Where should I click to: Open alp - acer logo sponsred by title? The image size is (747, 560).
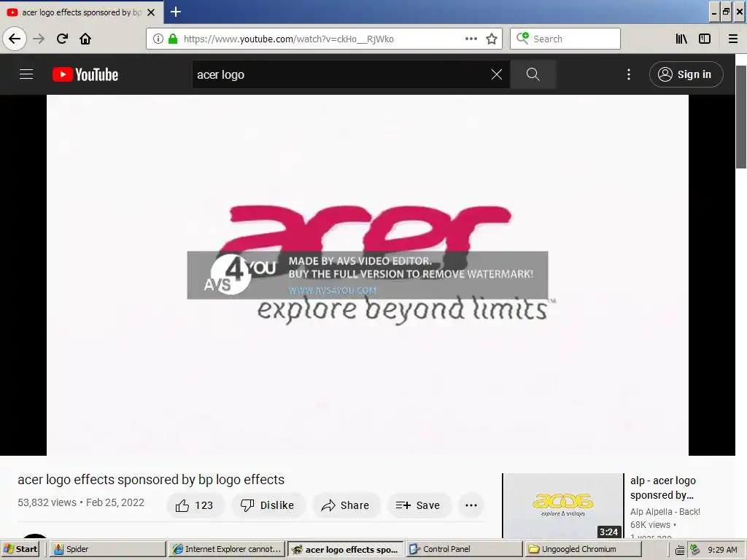click(x=662, y=488)
